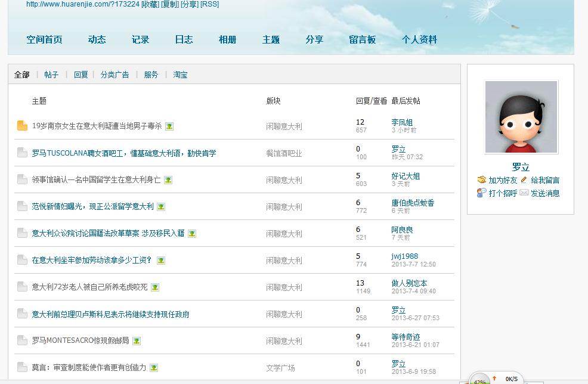This screenshot has width=588, height=384.
Task: Click the green attachment icon beside the 莫言 topic
Action: coord(153,368)
